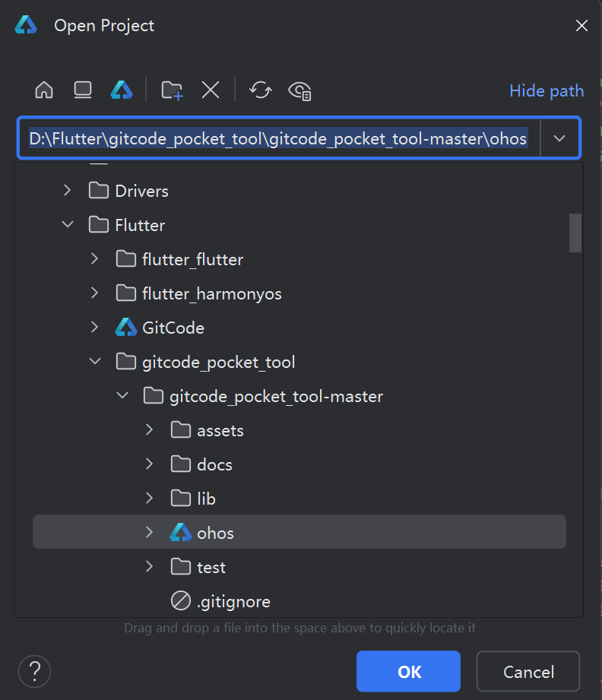The image size is (602, 700).
Task: Confirm with the OK button
Action: [408, 671]
